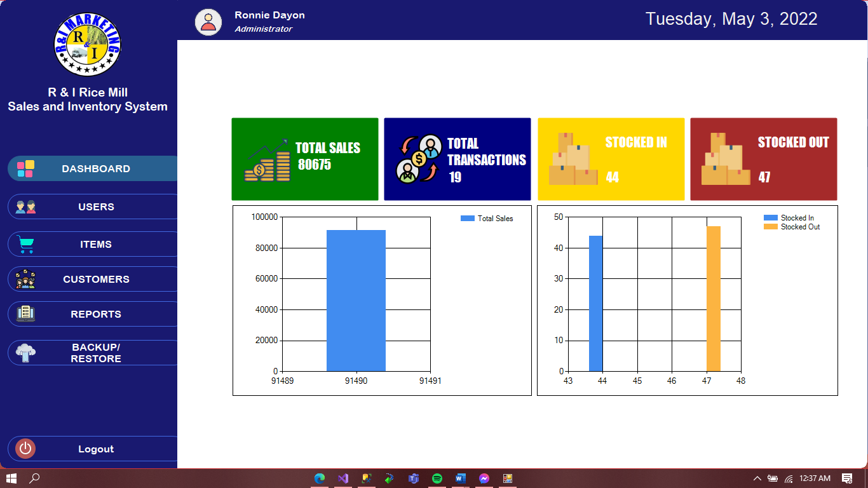Open the Reports section
Screen dimensions: 868x488
tap(92, 314)
